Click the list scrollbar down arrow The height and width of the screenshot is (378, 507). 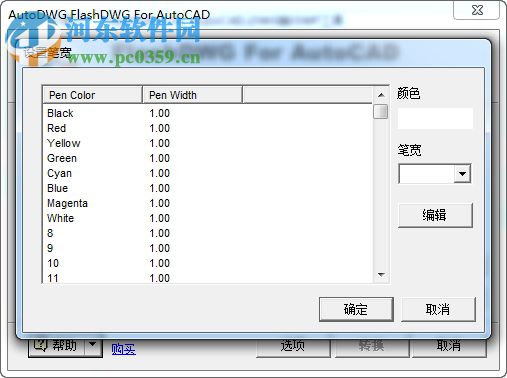(381, 275)
